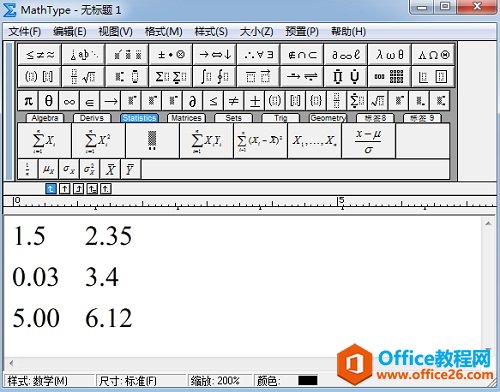The image size is (500, 392).
Task: Insert the plus-minus sign from small bar
Action: 254,101
